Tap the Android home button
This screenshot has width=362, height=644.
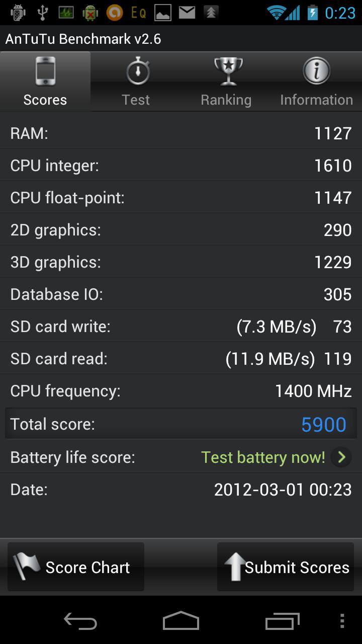pos(181,621)
